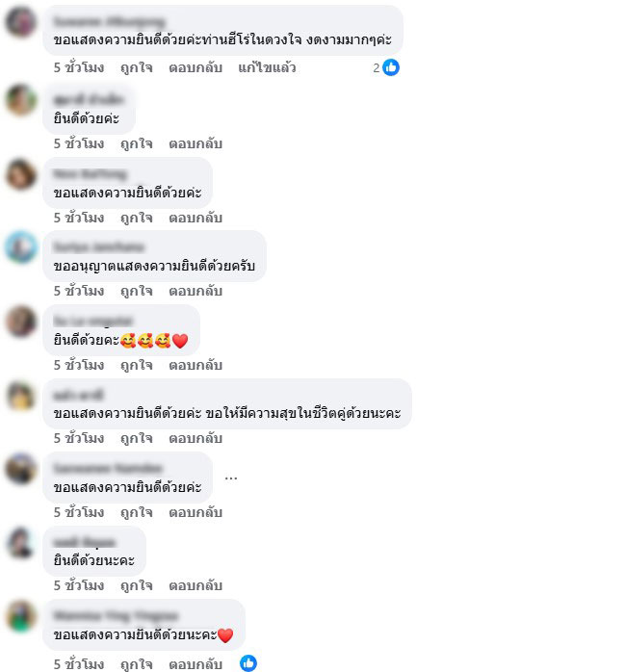This screenshot has width=625, height=672.
Task: Like the short ยินดีด้วยค่ะ comment
Action: [137, 143]
